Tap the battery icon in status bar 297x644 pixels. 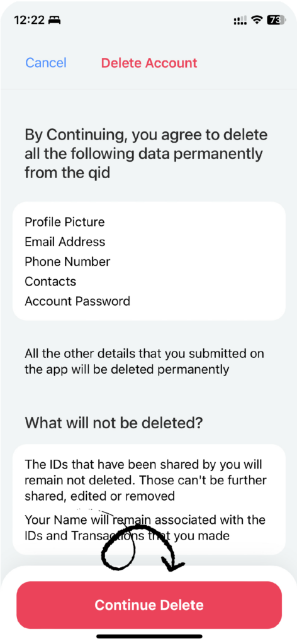pos(275,19)
